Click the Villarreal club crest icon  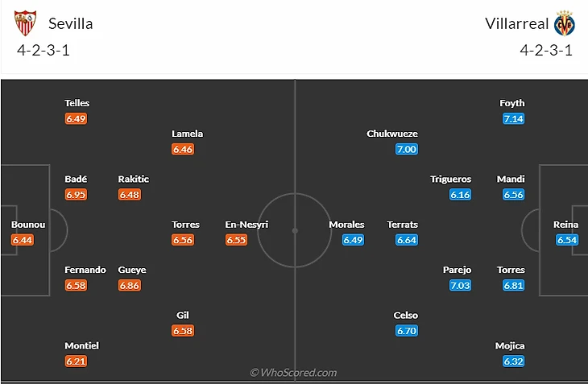564,23
